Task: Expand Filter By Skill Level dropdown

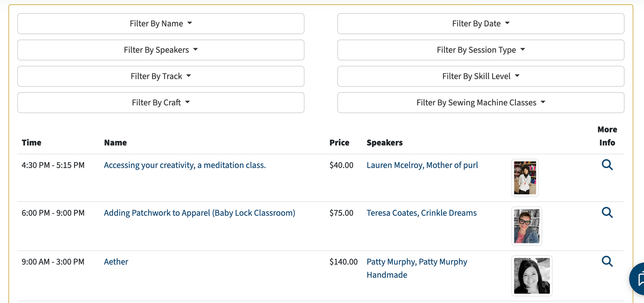Action: click(481, 76)
